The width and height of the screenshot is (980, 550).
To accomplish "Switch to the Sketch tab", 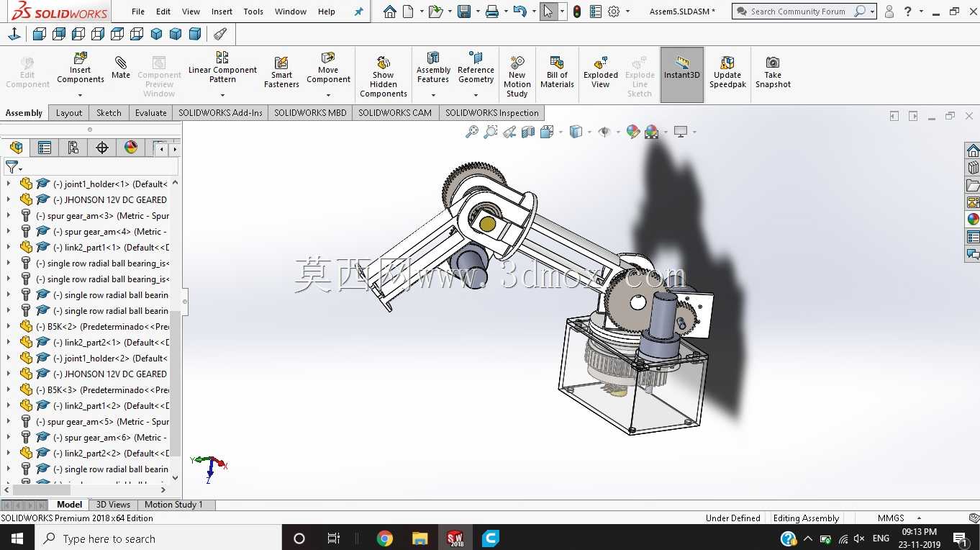I will pyautogui.click(x=109, y=112).
